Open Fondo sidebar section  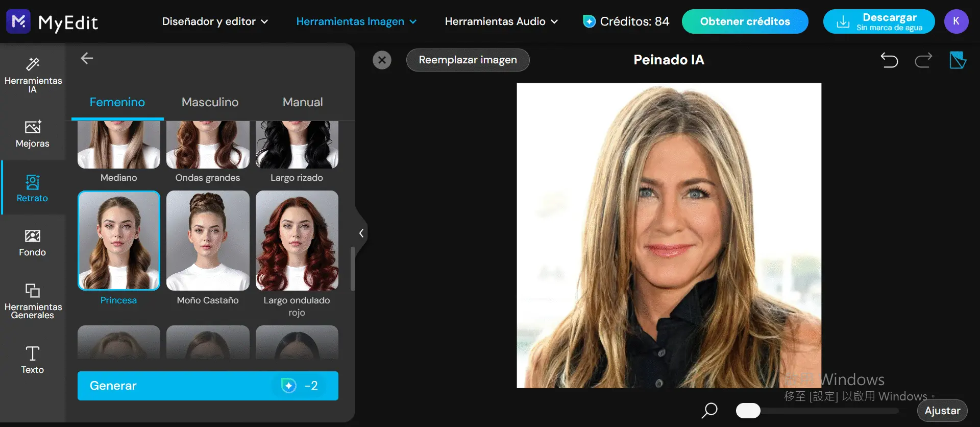[x=33, y=243]
